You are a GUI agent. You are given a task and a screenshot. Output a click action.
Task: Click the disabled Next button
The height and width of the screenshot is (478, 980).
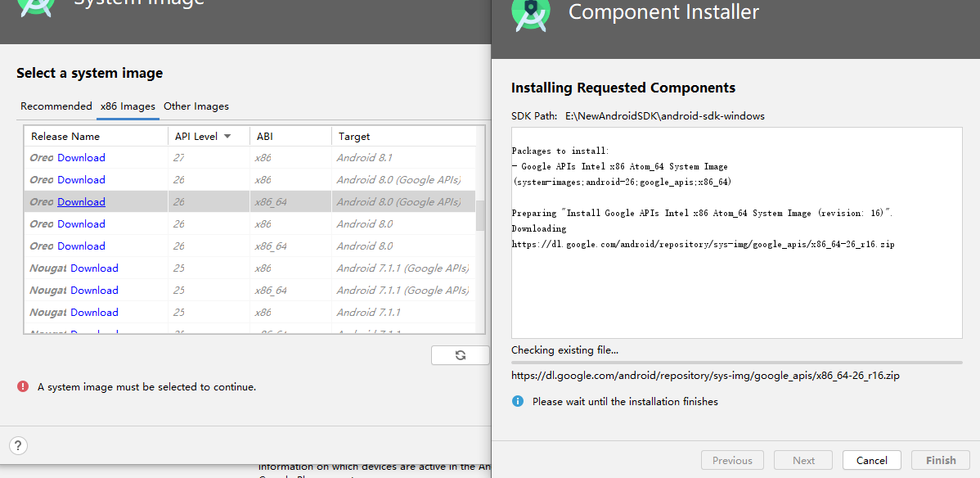click(x=804, y=461)
